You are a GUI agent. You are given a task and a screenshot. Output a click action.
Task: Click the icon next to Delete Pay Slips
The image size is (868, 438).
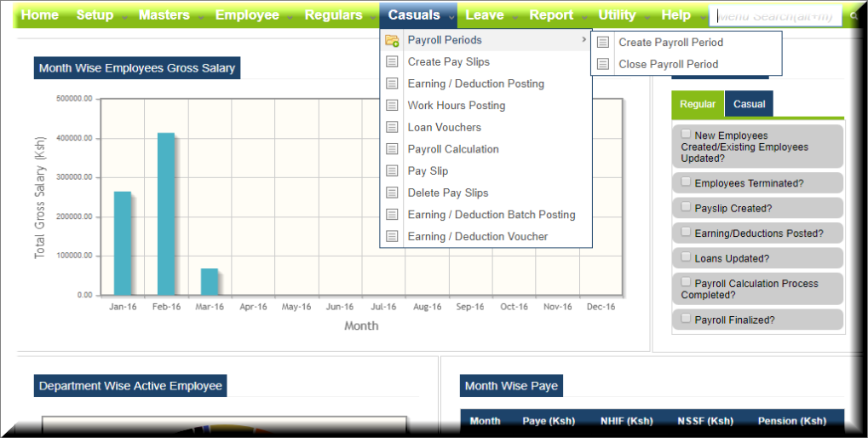point(392,193)
